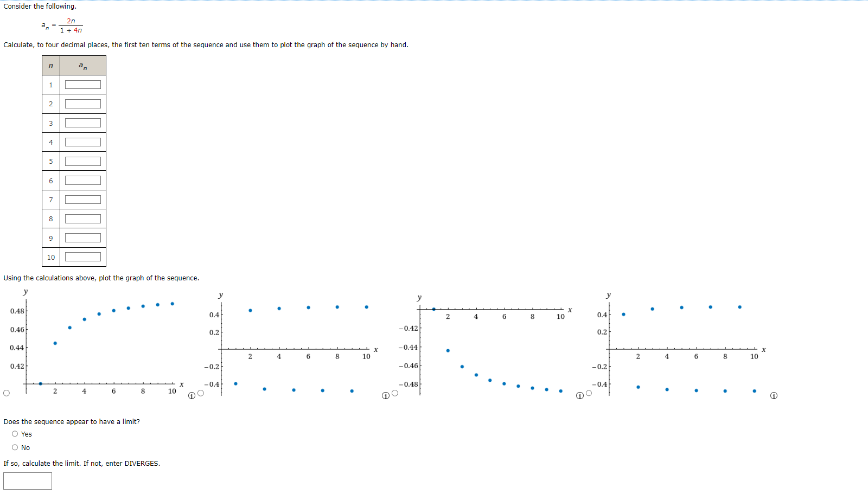Click the answer field for n equals 3
This screenshot has height=494, width=868.
(x=82, y=123)
